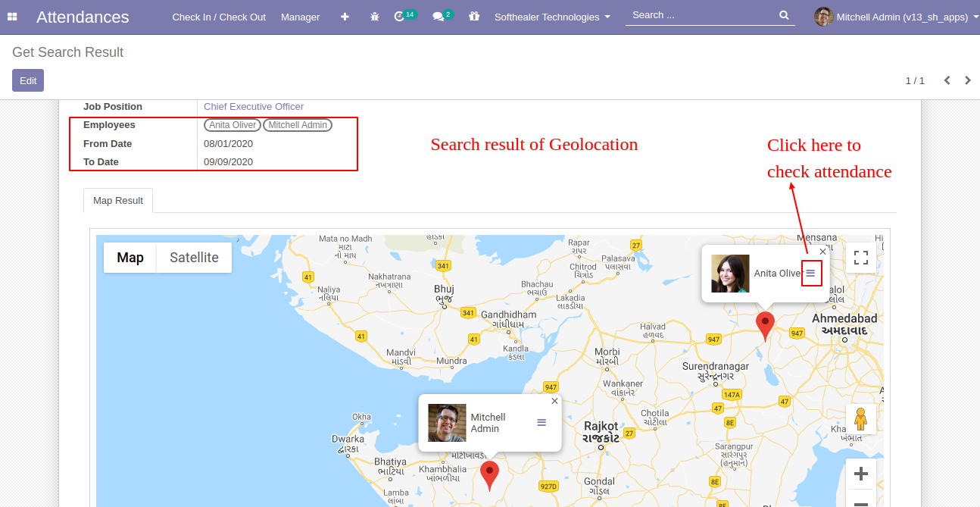The width and height of the screenshot is (980, 507).
Task: Open Mitchell Admin attendance menu icon
Action: click(541, 422)
